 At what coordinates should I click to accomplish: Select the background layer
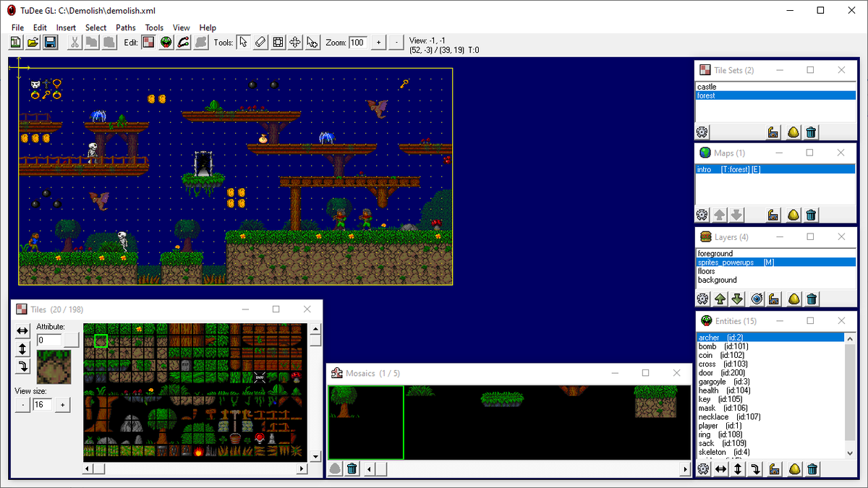tap(775, 280)
